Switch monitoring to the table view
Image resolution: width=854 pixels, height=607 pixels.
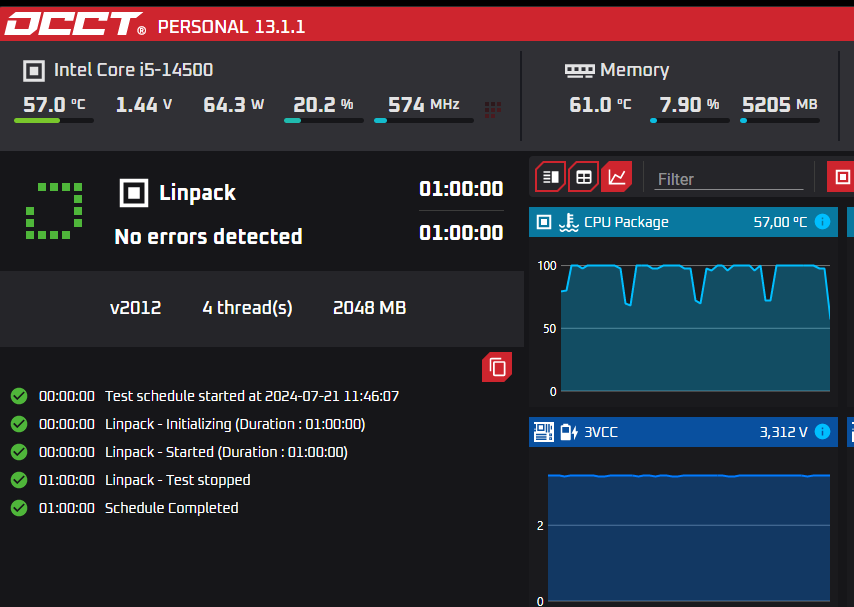584,177
